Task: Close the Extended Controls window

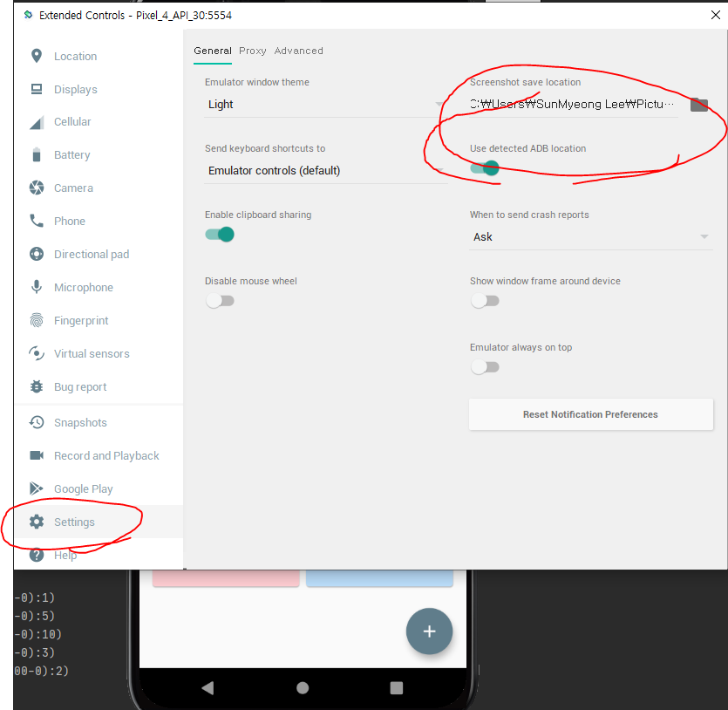Action: tap(716, 15)
